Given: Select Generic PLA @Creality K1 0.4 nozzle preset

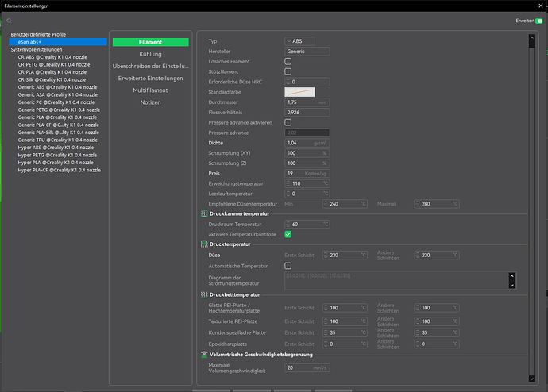Looking at the screenshot, I should [x=57, y=117].
